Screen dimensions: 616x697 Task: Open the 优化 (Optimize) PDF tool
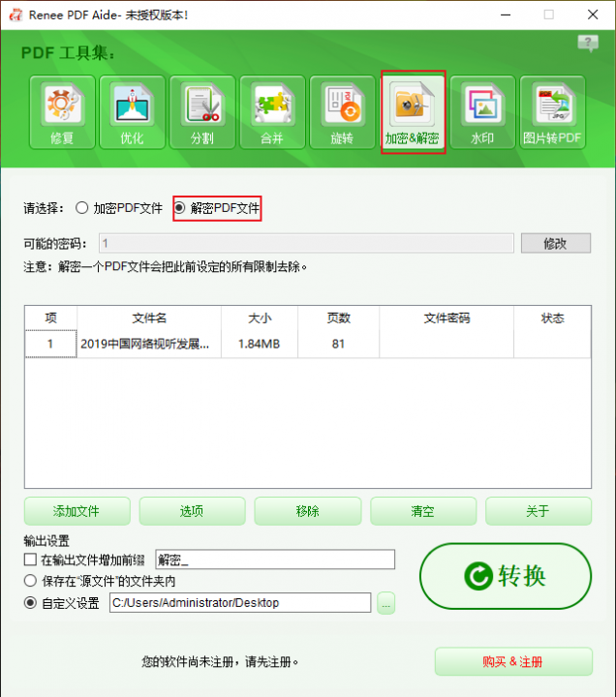tap(132, 112)
